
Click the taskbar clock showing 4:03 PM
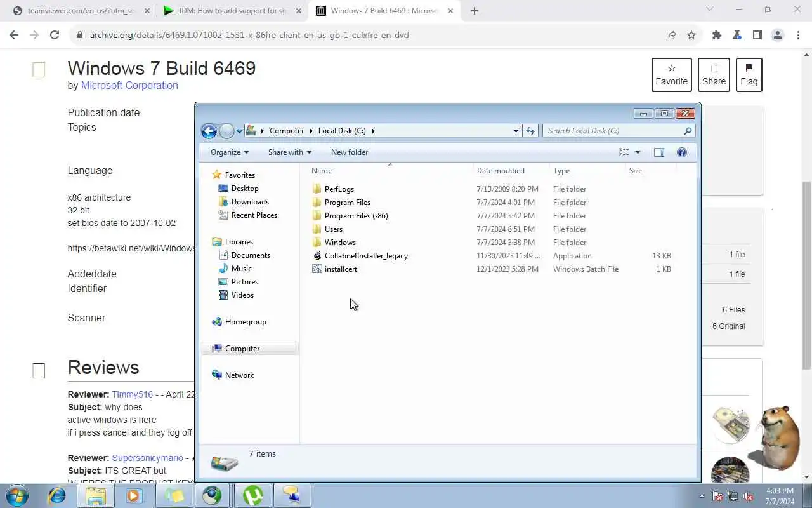pyautogui.click(x=780, y=495)
